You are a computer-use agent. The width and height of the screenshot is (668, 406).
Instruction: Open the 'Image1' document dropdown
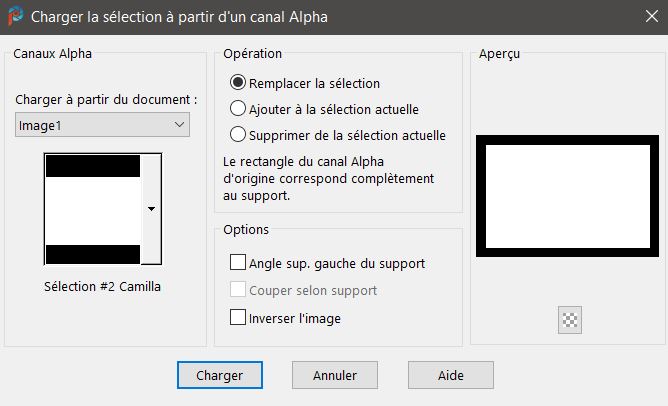click(x=103, y=125)
